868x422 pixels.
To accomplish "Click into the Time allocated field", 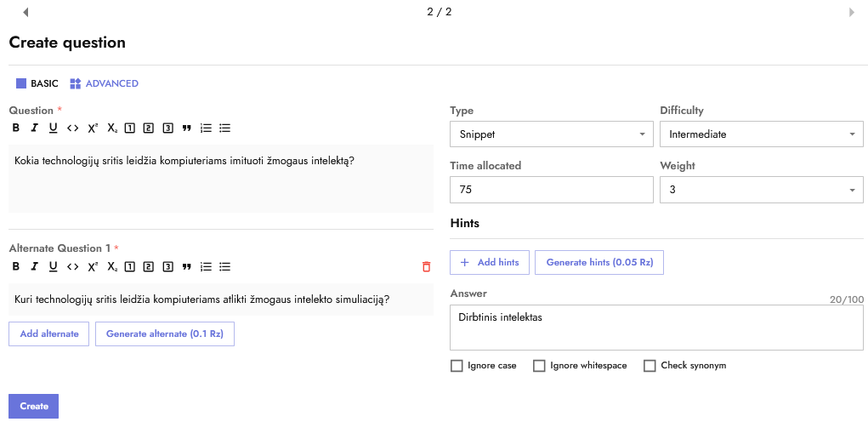I will pos(551,191).
